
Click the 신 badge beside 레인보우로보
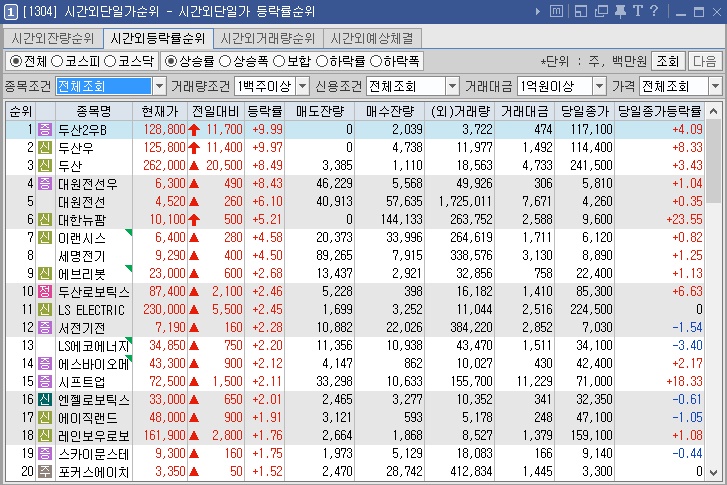[x=45, y=435]
